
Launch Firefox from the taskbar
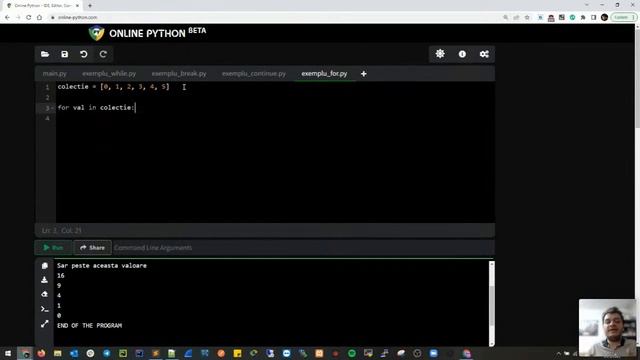[41, 353]
